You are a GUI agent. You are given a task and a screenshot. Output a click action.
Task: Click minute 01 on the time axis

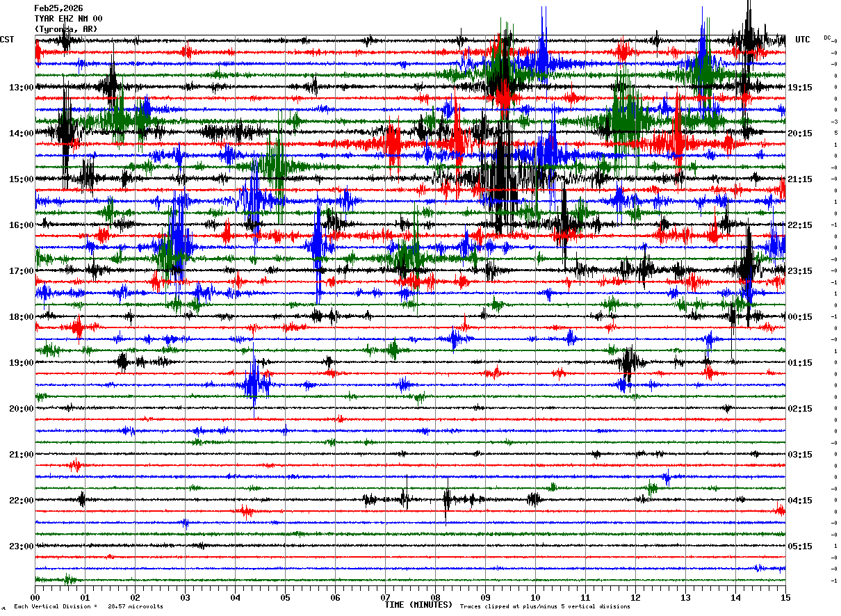click(x=85, y=597)
